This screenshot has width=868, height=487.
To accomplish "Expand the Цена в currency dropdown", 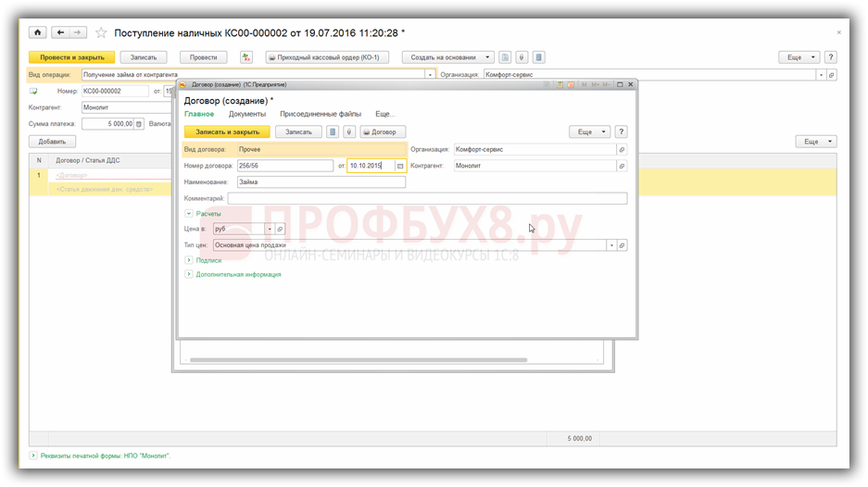I will pyautogui.click(x=270, y=229).
